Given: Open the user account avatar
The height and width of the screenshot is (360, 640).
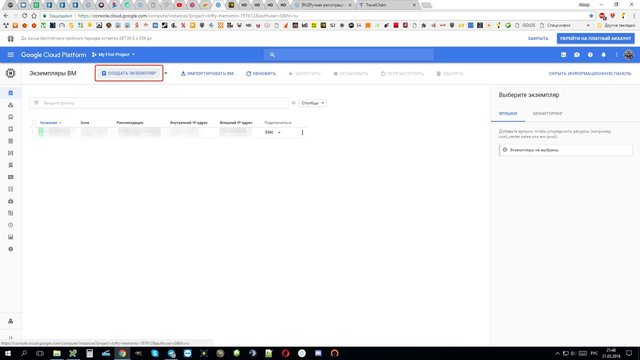Looking at the screenshot, I should pos(629,55).
